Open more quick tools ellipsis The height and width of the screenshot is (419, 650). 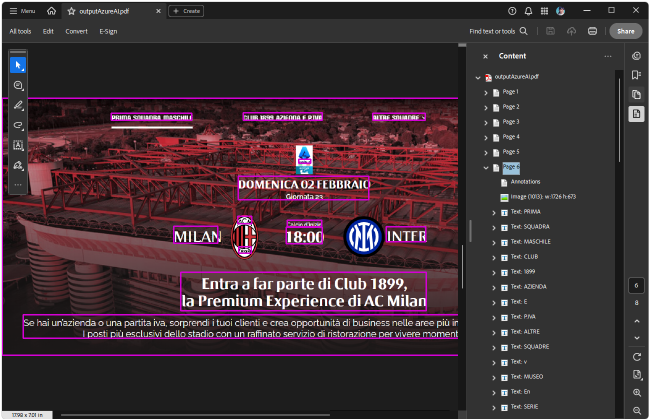(x=18, y=184)
